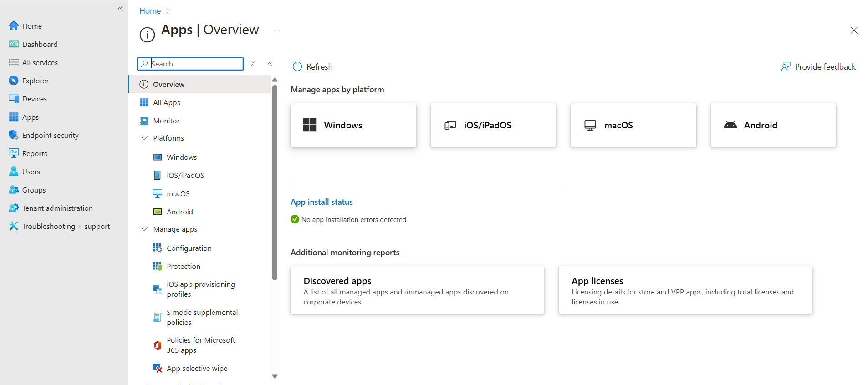This screenshot has height=385, width=868.
Task: Open the Dashboard icon in sidebar
Action: [x=14, y=44]
